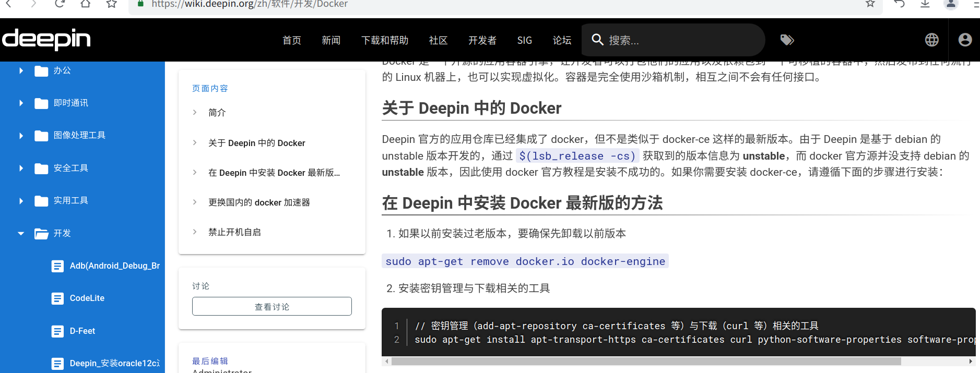Expand the 安全工具 tree arrow
The image size is (980, 373).
tap(21, 168)
